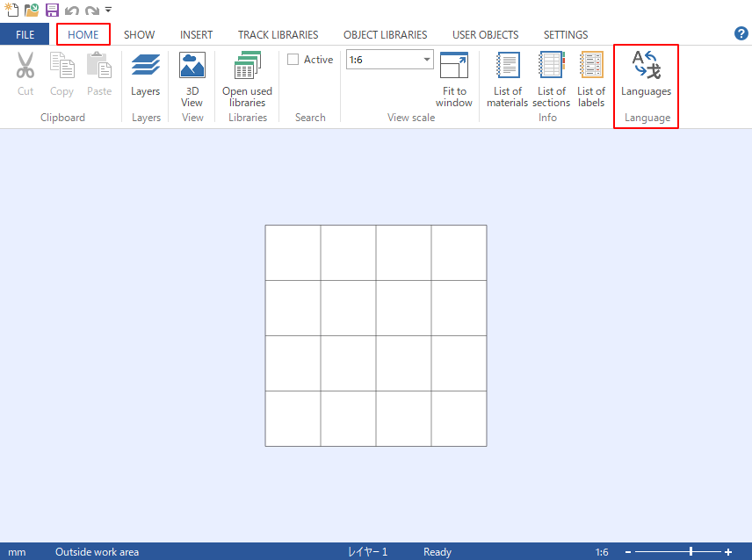Zoom in with the plus icon

pos(728,552)
